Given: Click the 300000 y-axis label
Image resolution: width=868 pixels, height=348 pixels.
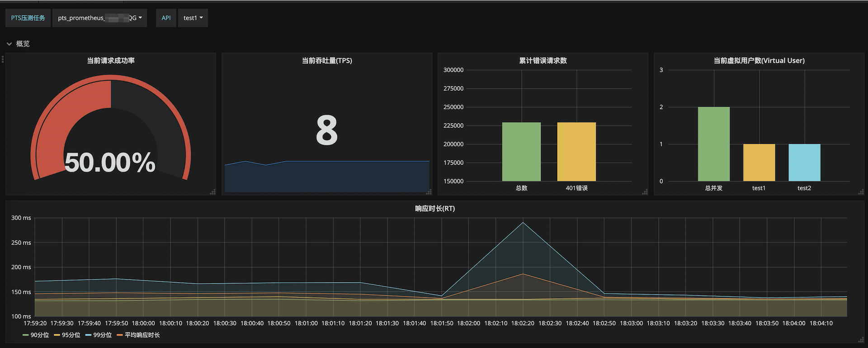Looking at the screenshot, I should click(453, 70).
